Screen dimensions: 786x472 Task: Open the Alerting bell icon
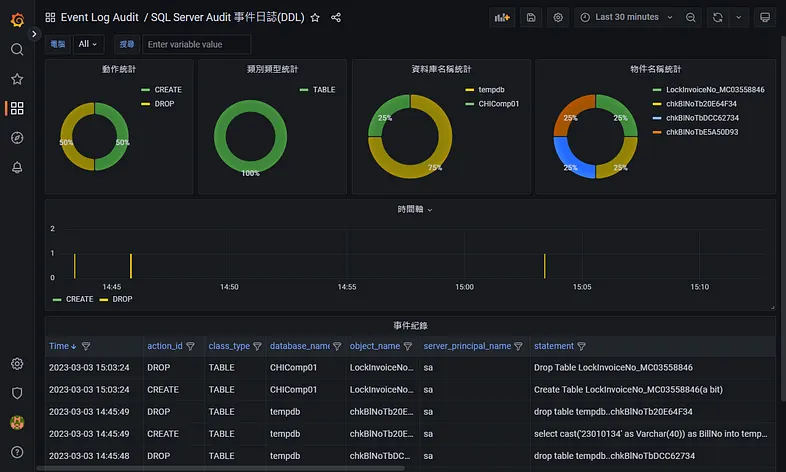coord(17,167)
